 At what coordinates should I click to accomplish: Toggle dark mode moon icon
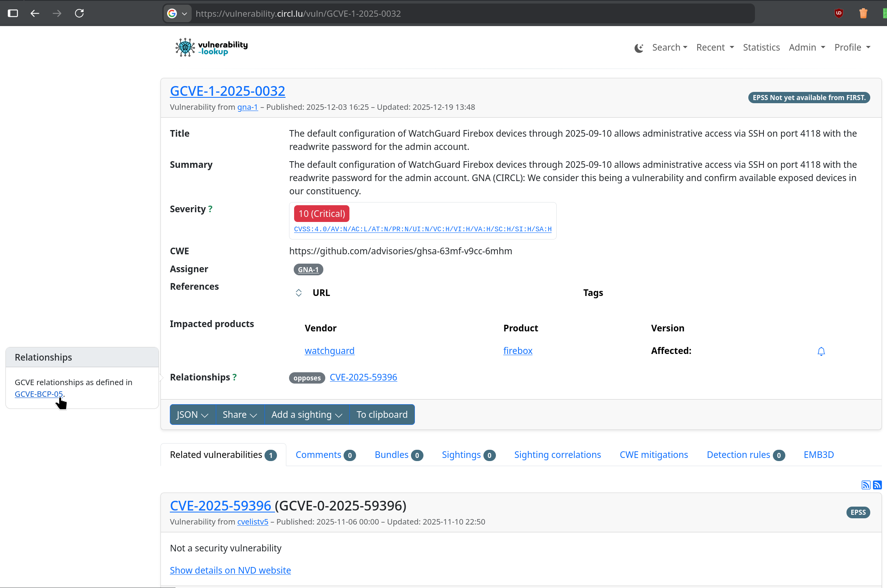[x=638, y=48]
